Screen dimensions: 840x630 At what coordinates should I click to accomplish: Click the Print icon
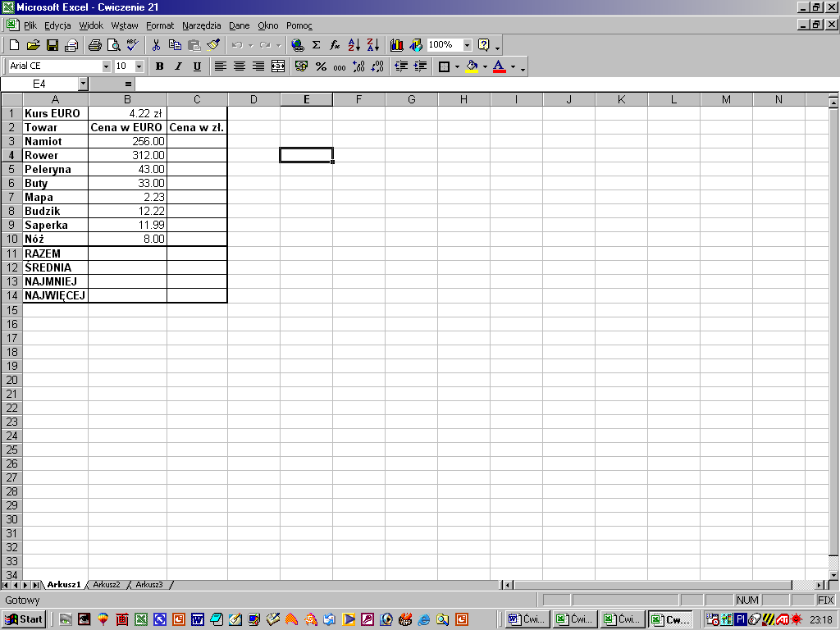pos(94,45)
